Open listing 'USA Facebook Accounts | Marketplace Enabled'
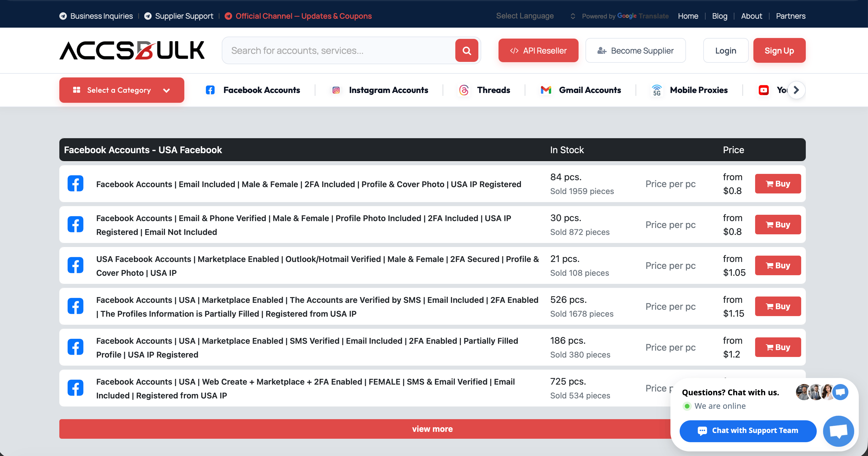 tap(317, 266)
